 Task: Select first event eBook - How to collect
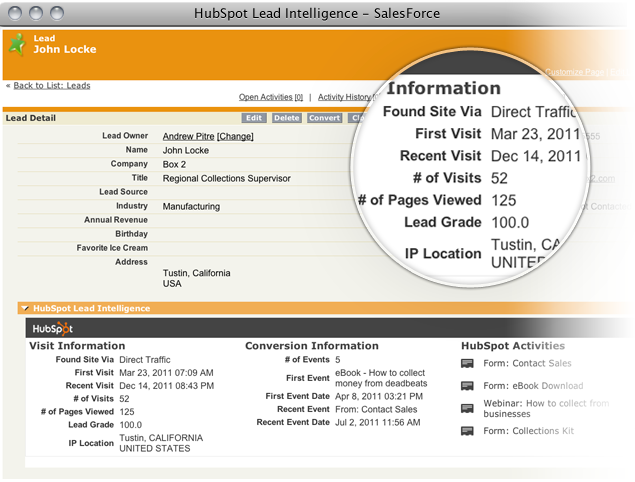click(x=381, y=378)
